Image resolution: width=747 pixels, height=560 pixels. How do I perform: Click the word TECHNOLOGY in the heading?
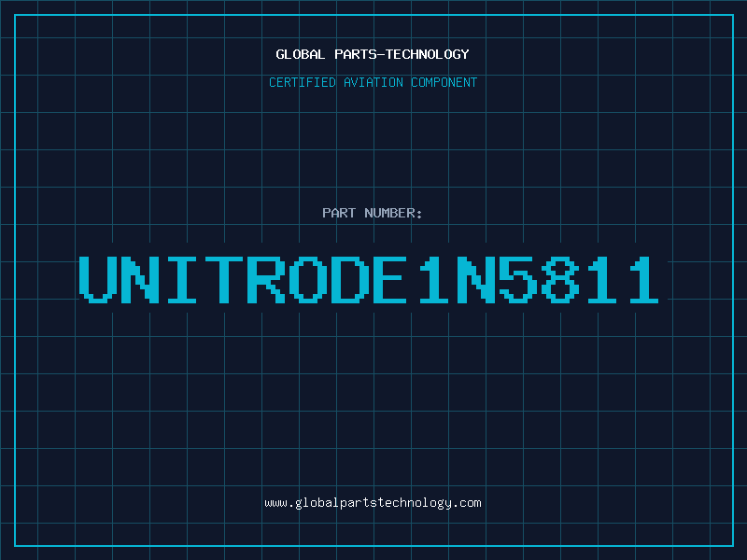(x=428, y=54)
